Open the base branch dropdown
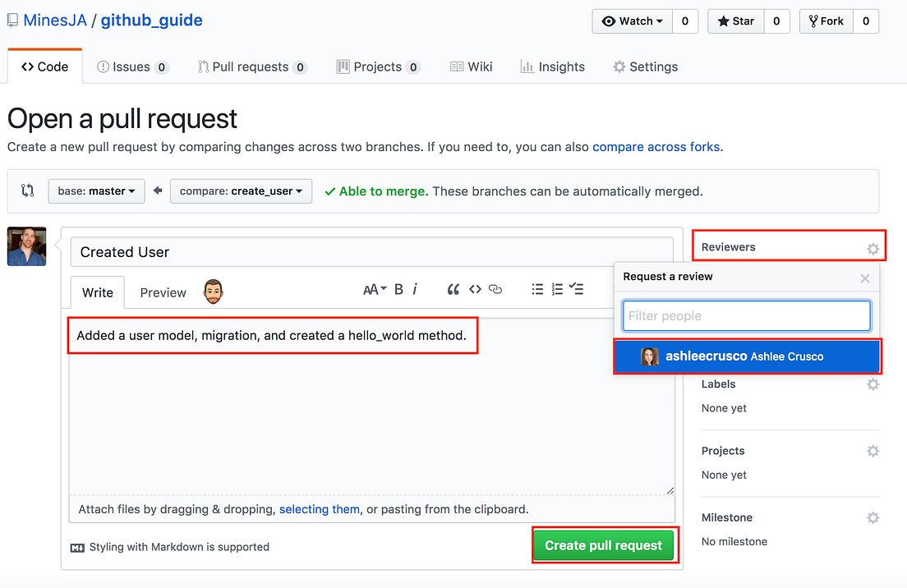Image resolution: width=907 pixels, height=588 pixels. point(96,191)
